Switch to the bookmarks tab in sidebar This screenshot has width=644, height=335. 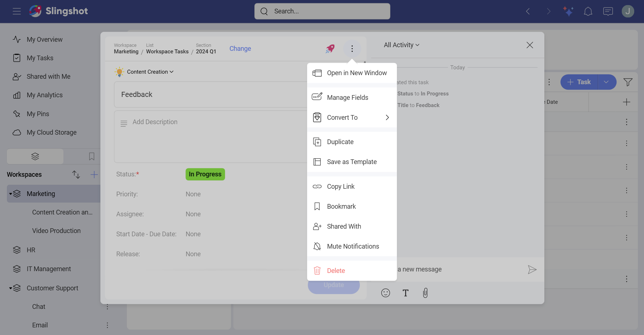[91, 156]
